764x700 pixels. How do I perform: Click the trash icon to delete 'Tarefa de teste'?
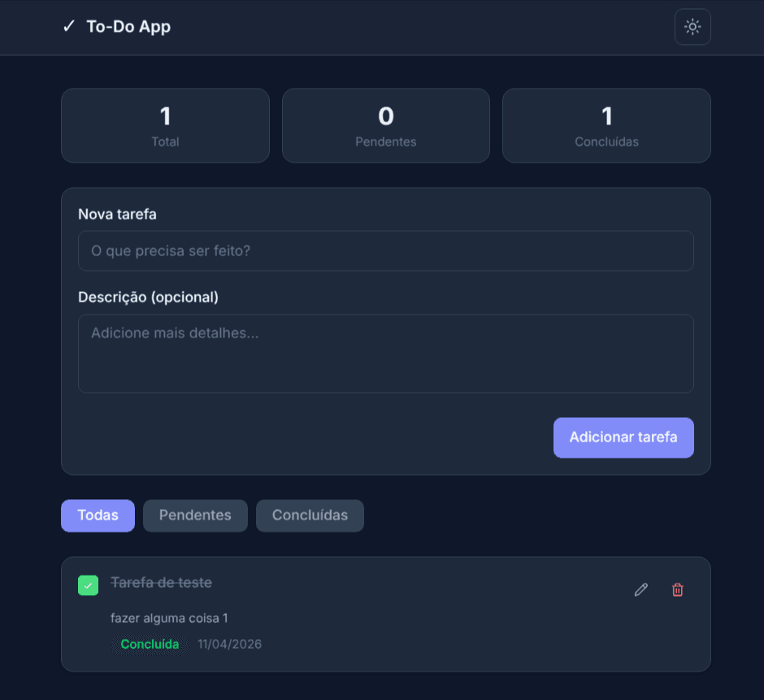[x=677, y=589]
